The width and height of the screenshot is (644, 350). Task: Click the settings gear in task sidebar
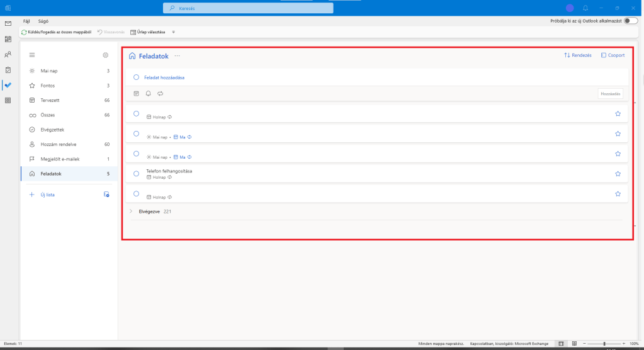tap(106, 55)
